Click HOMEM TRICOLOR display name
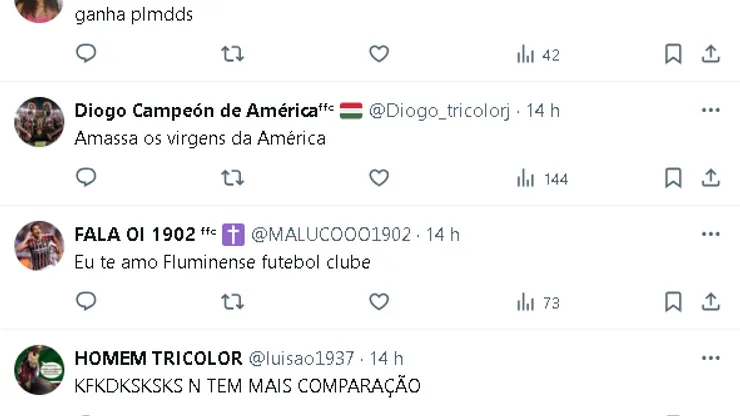This screenshot has height=416, width=740. [x=158, y=358]
